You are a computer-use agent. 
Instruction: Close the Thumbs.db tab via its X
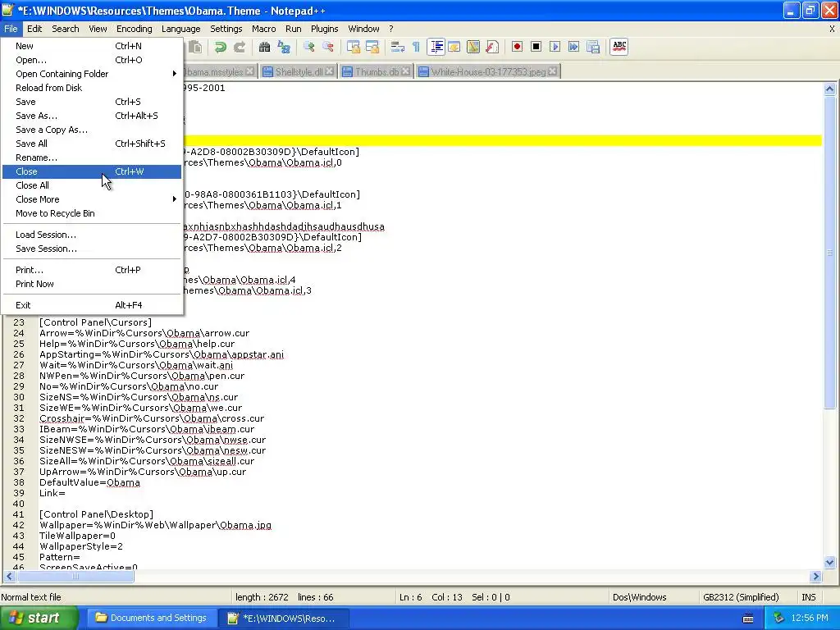pyautogui.click(x=406, y=71)
